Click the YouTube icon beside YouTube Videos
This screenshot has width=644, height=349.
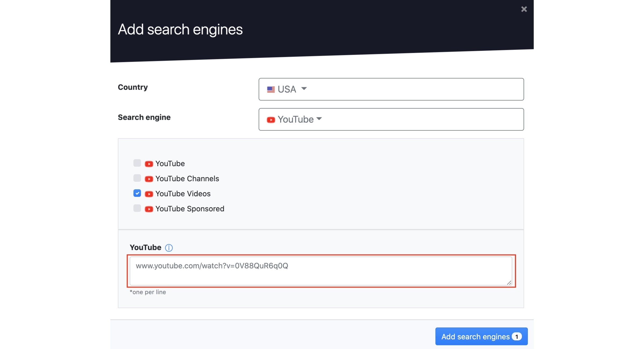coord(149,194)
